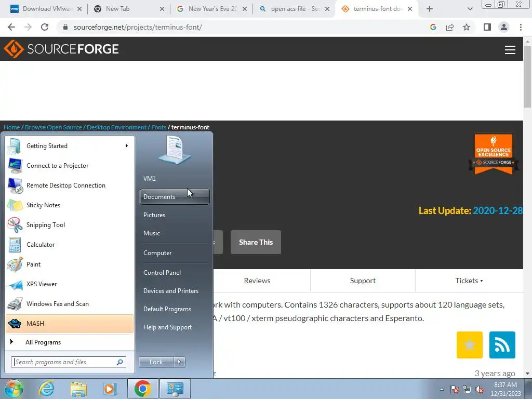Open shutdown options arrow next to Lock
The image size is (532, 399).
click(179, 362)
